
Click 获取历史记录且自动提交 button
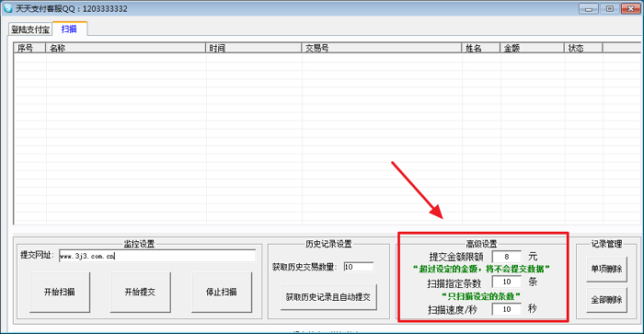pos(328,296)
